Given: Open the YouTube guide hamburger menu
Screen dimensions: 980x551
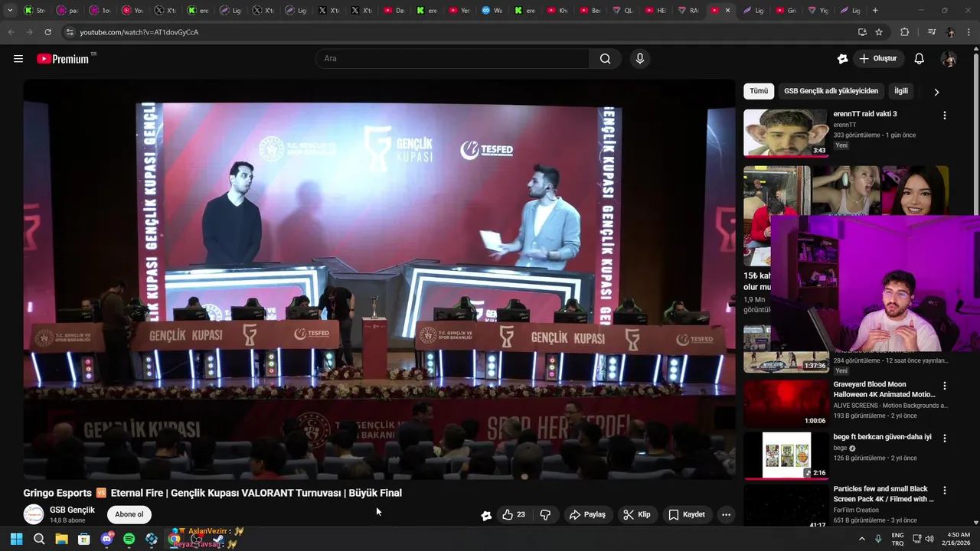Looking at the screenshot, I should pos(18,59).
